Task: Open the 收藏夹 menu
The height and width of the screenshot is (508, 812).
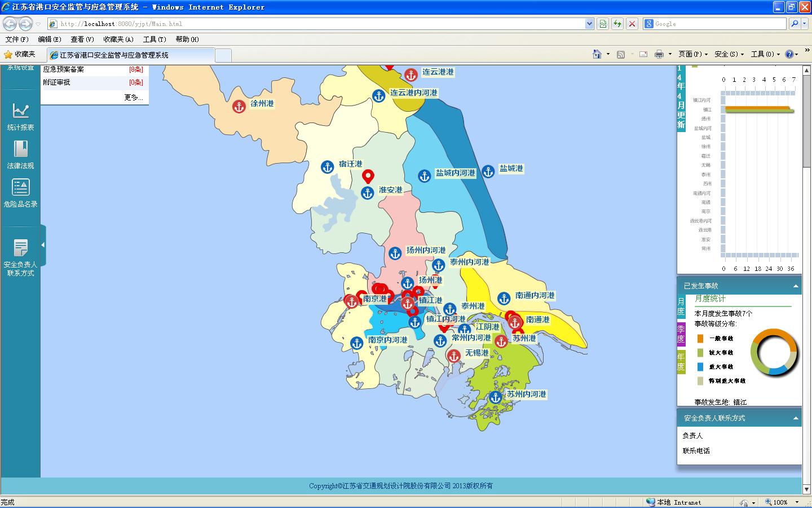Action: 118,40
